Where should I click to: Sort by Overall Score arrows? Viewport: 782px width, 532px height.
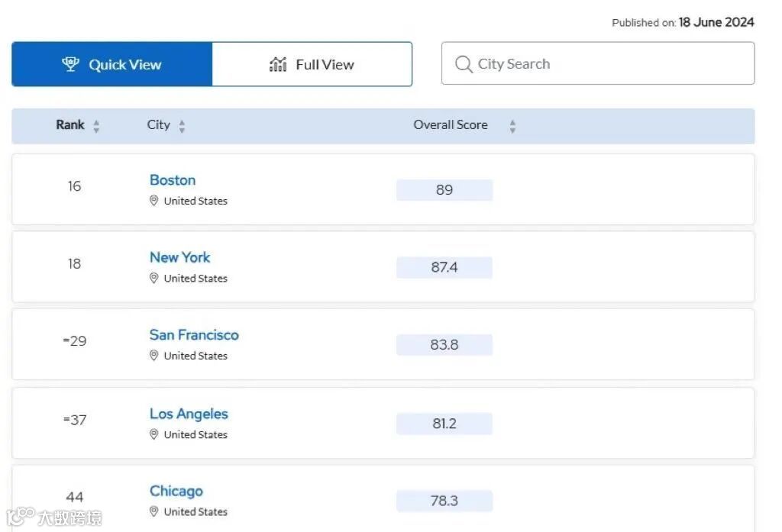(x=512, y=126)
